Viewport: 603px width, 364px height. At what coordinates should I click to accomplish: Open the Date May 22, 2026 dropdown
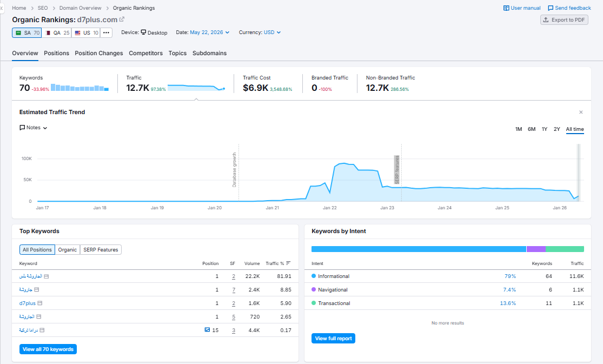pyautogui.click(x=210, y=32)
